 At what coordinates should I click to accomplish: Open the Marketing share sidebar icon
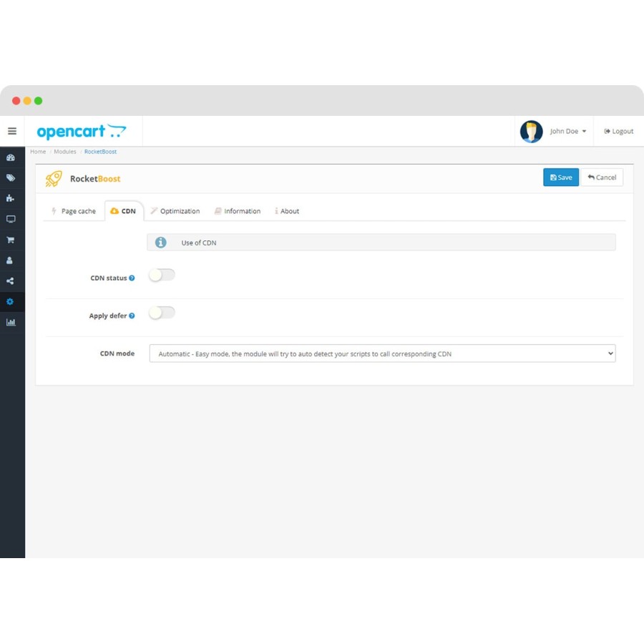[11, 281]
